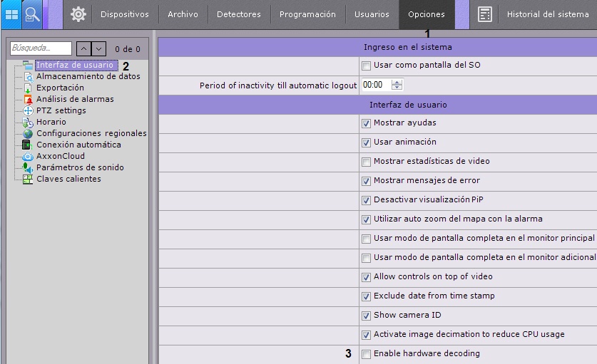Go to previous search result arrow
Image resolution: width=597 pixels, height=364 pixels.
83,48
